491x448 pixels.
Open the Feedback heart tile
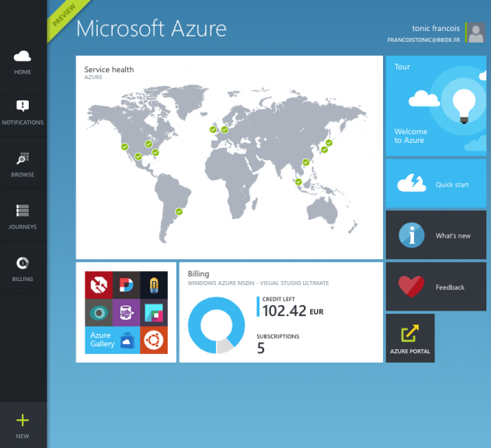click(x=436, y=287)
